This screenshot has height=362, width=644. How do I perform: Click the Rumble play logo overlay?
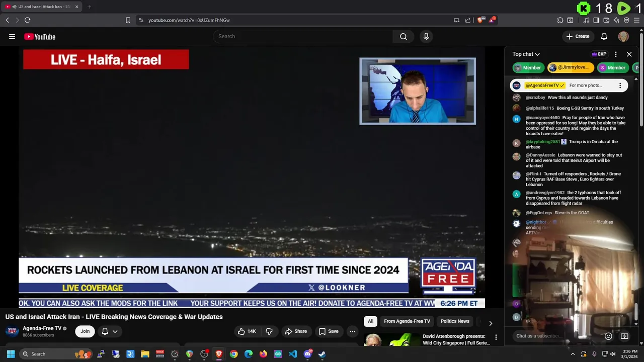pos(623,8)
